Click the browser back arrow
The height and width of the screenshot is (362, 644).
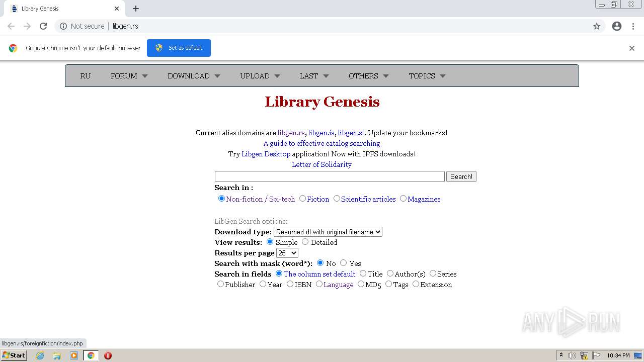tap(11, 26)
